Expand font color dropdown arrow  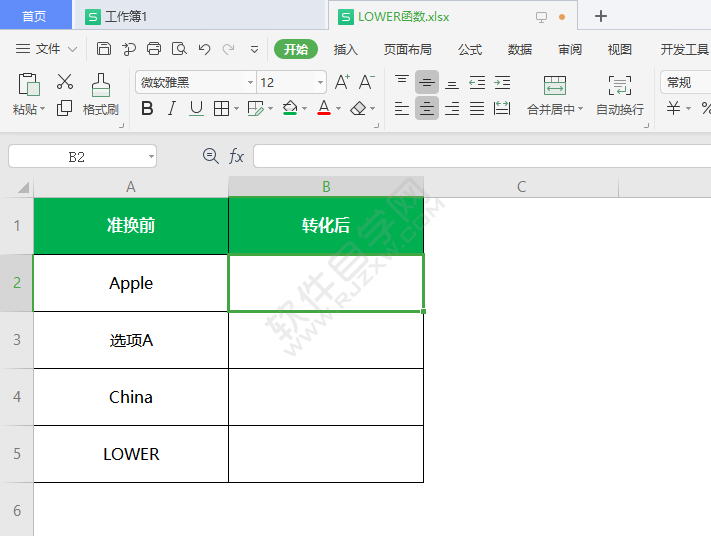coord(338,109)
